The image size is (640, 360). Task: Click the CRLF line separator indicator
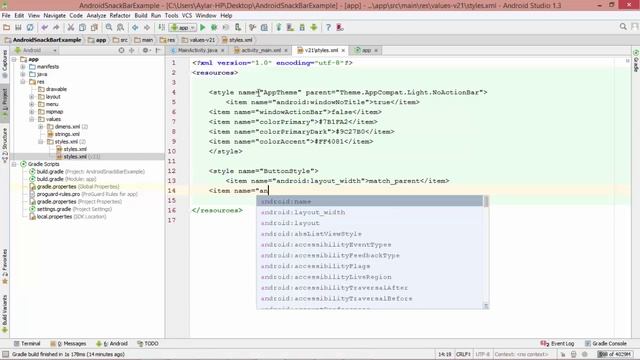coord(463,354)
